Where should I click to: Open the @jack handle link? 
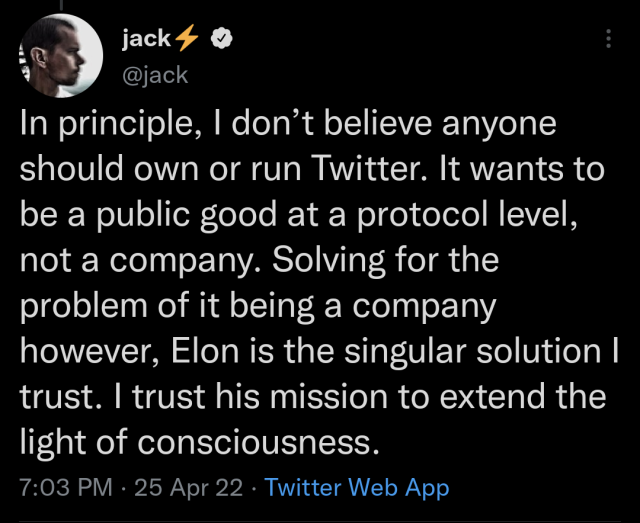[154, 74]
